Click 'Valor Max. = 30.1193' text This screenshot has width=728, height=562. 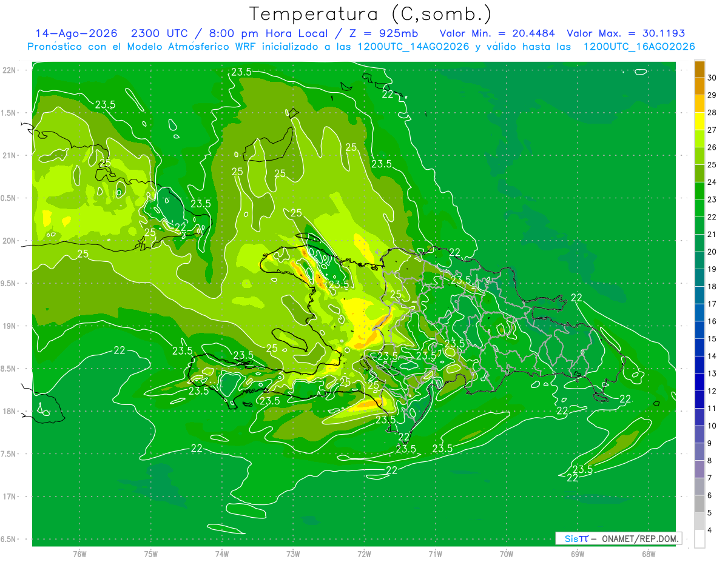click(x=625, y=33)
